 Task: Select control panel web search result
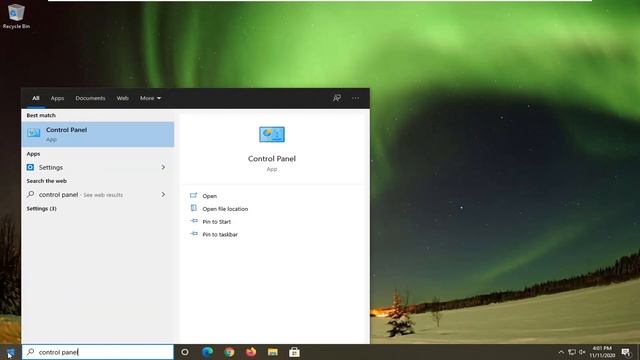(98, 195)
